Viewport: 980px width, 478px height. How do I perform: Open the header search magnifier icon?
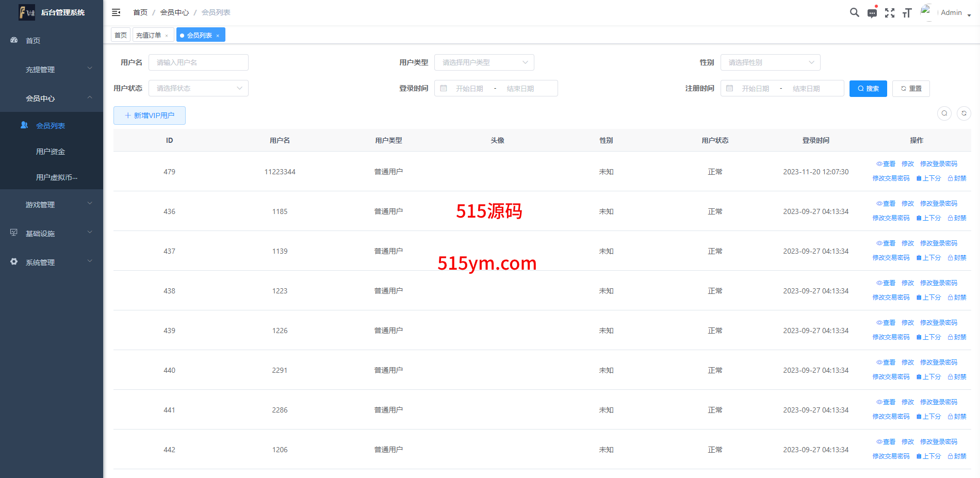[854, 12]
